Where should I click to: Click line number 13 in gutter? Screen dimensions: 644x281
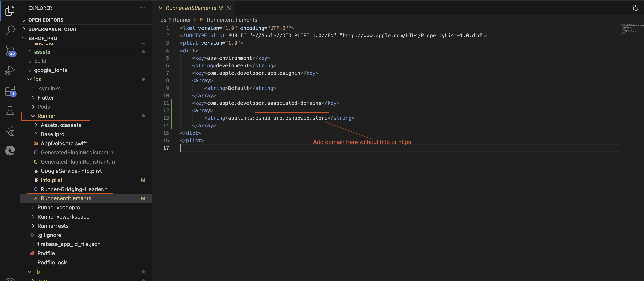166,118
